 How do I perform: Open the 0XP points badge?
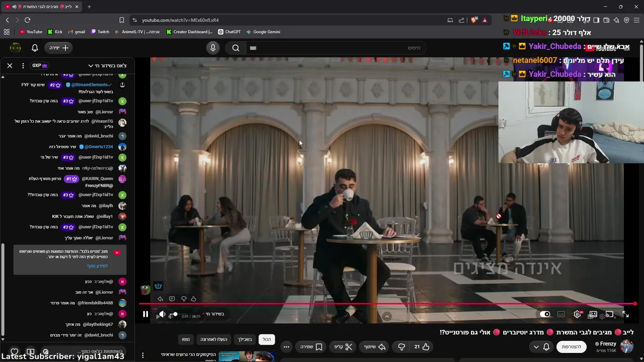(x=40, y=65)
